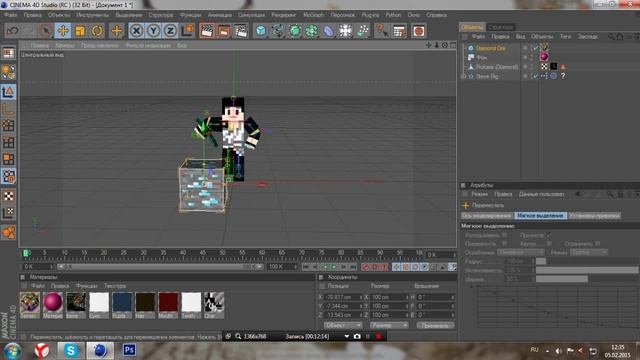Activate the Rotate tool
640x360 pixels.
97,31
